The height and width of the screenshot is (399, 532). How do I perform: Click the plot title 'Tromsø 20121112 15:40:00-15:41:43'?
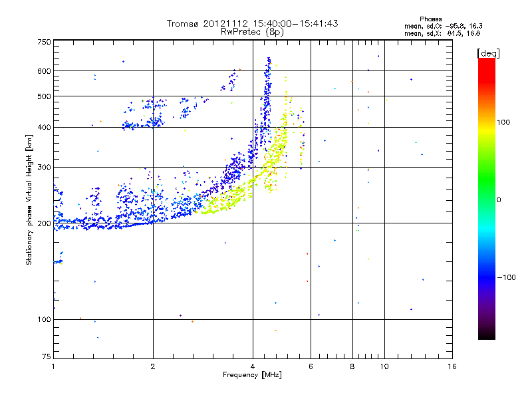(252, 23)
